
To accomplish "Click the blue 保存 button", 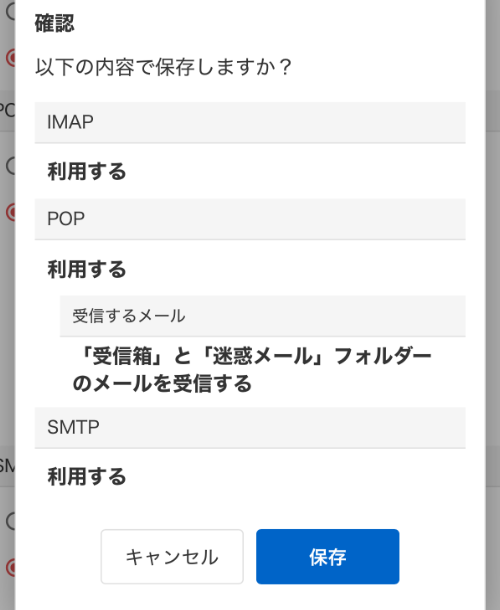I will 328,556.
